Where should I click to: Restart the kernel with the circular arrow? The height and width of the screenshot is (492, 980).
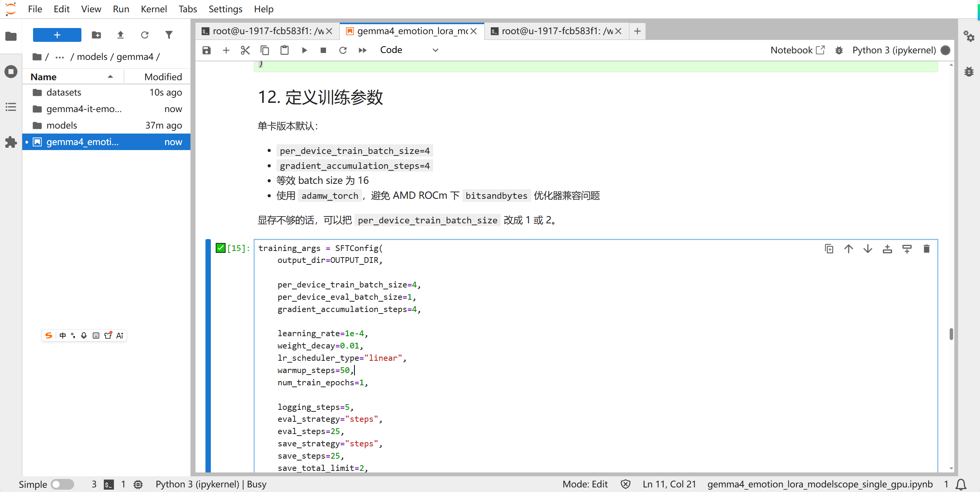[x=343, y=50]
